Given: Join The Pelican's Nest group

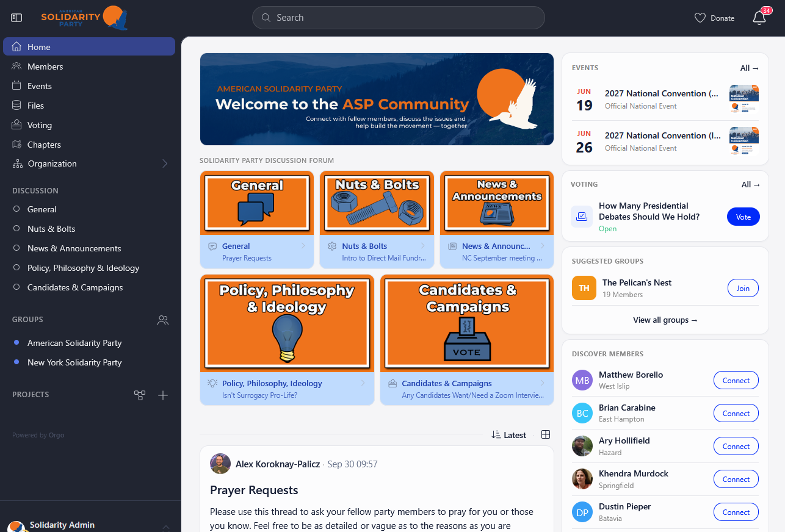Looking at the screenshot, I should [743, 289].
